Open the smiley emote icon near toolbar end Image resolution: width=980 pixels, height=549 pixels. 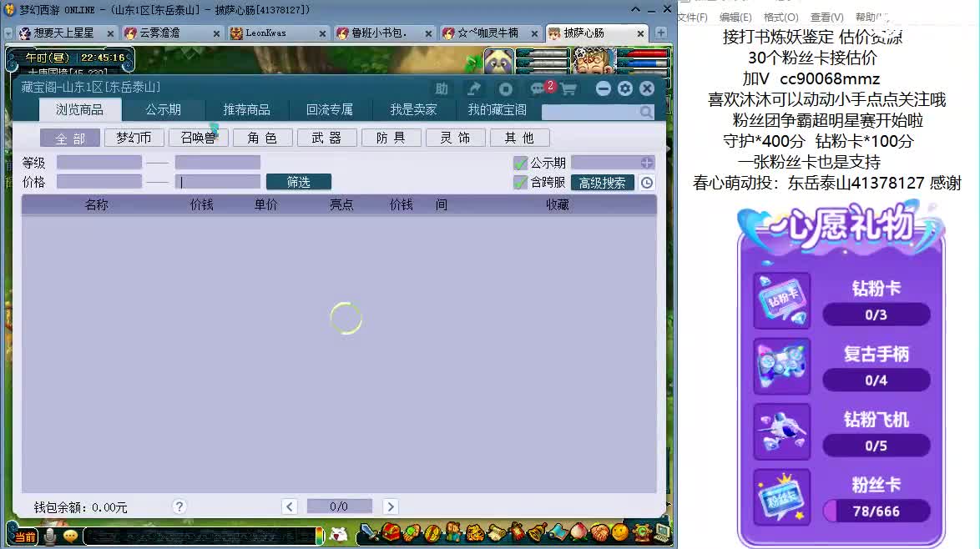pos(619,534)
